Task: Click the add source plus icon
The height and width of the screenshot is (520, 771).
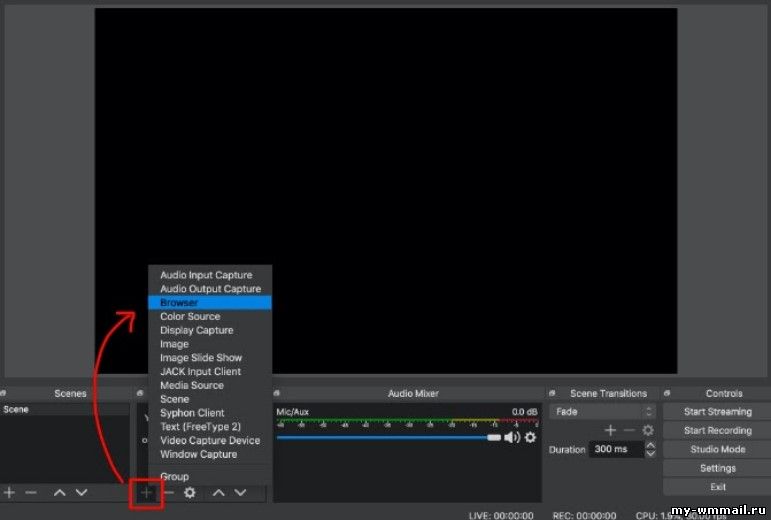Action: pos(147,492)
